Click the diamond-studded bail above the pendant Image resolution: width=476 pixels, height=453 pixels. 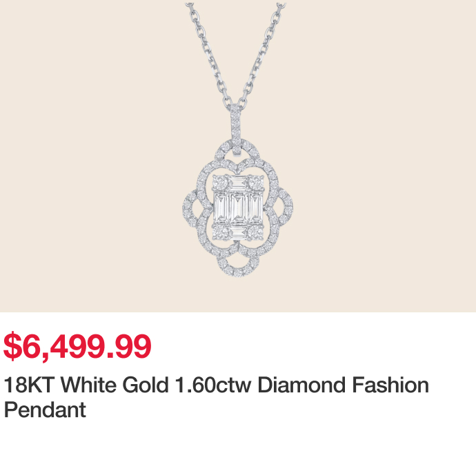click(x=238, y=125)
